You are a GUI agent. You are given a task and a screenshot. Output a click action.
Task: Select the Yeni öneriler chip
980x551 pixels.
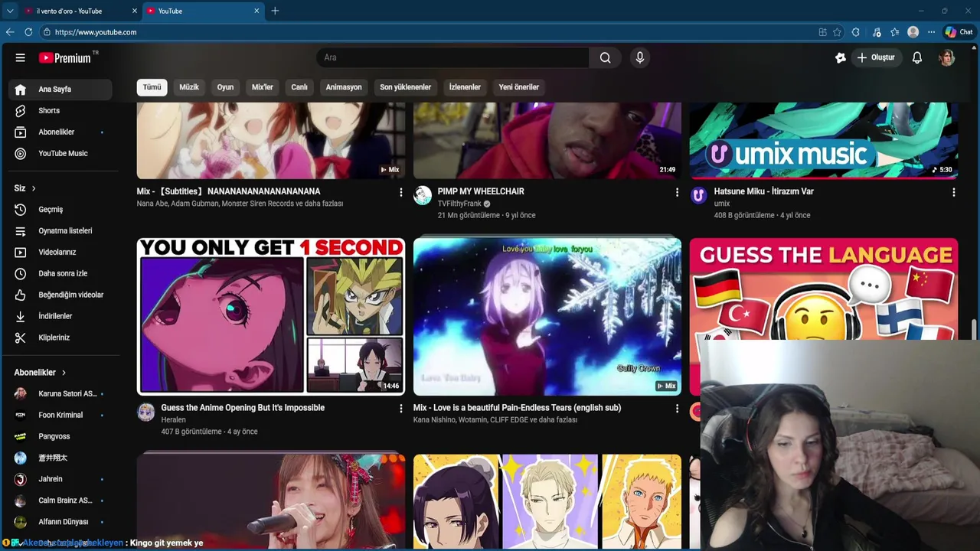click(x=519, y=87)
